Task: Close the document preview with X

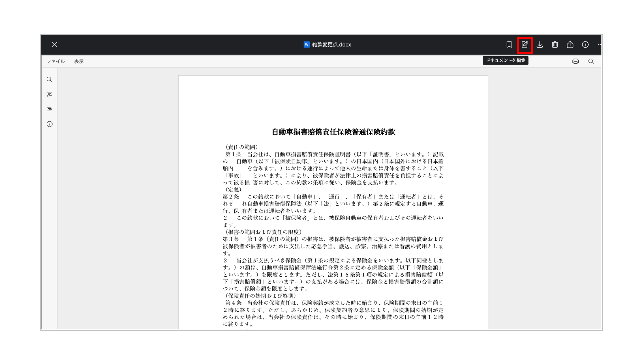Action: tap(54, 45)
